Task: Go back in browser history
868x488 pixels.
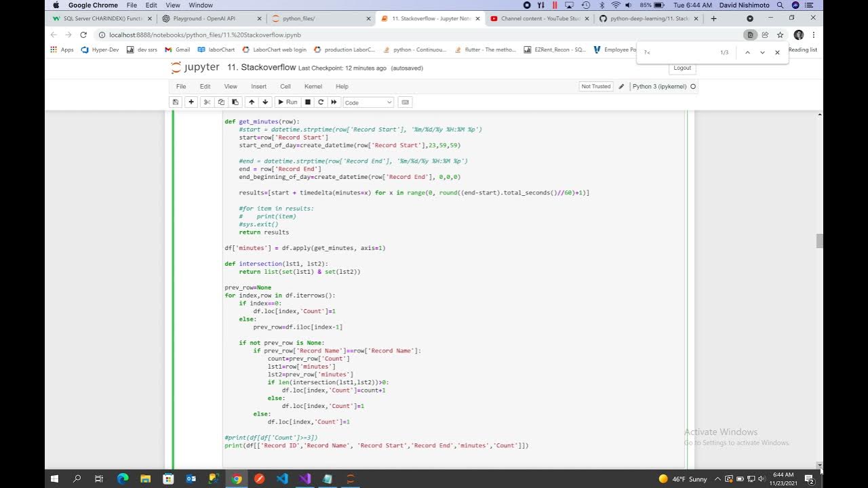Action: pyautogui.click(x=54, y=35)
